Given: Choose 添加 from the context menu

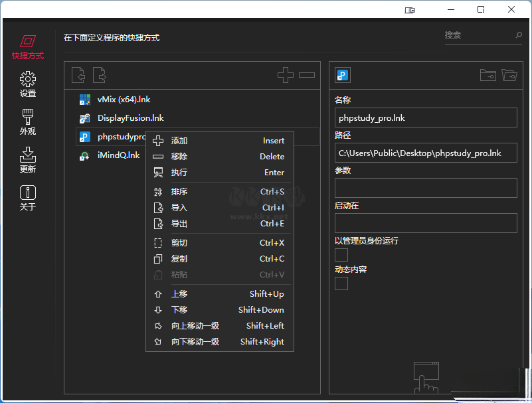Looking at the screenshot, I should click(220, 141).
